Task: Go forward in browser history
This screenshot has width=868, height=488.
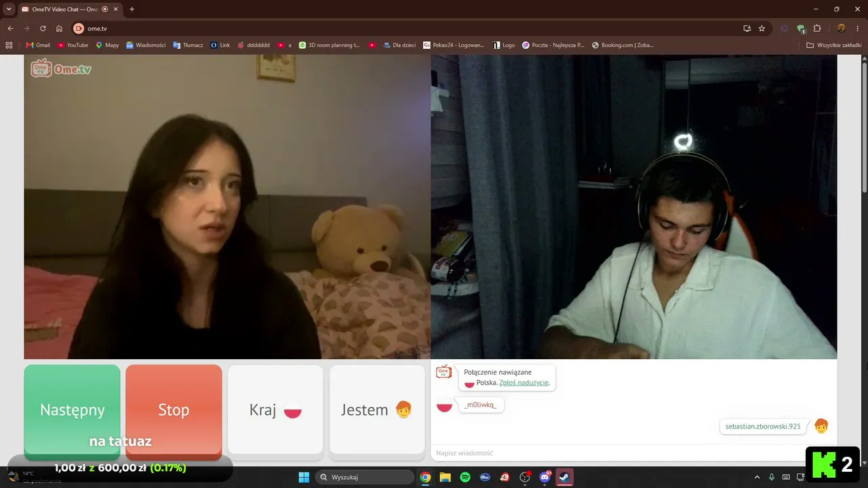Action: (26, 28)
